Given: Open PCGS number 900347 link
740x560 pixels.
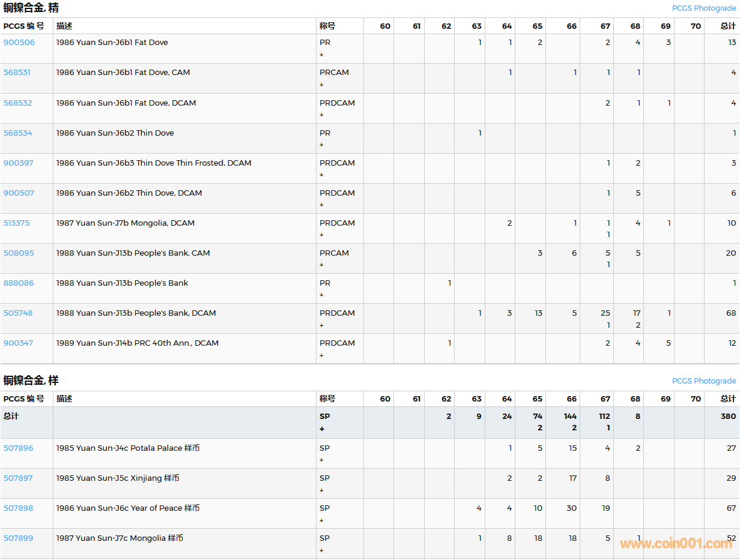Looking at the screenshot, I should [19, 343].
